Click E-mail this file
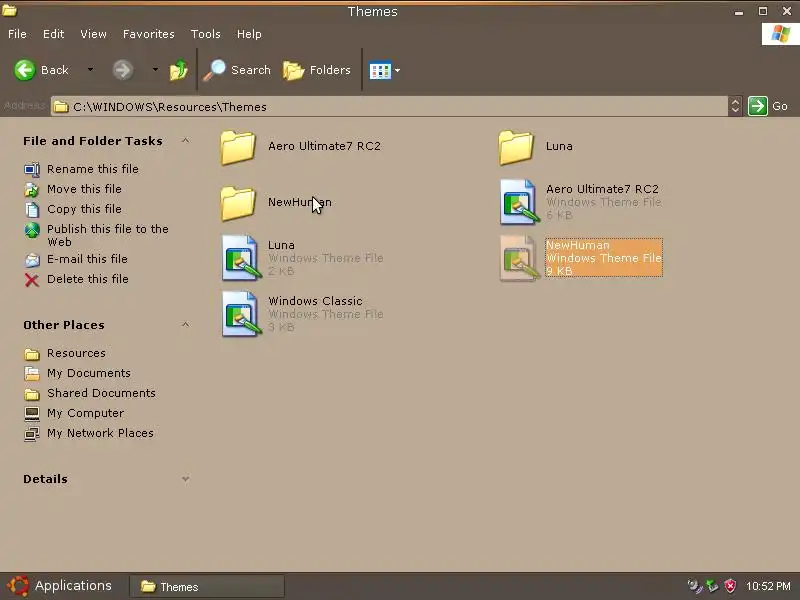 tap(87, 259)
